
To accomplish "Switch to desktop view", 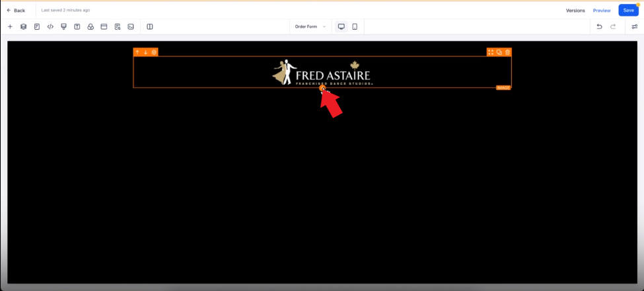I will [x=341, y=26].
